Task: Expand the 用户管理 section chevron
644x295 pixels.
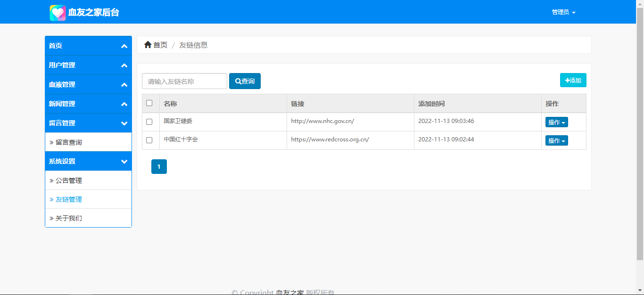Action: click(124, 66)
